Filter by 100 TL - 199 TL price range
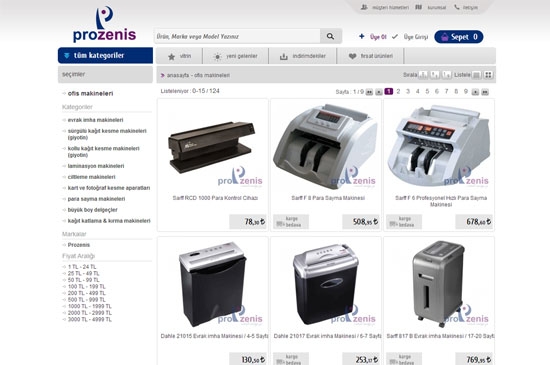The height and width of the screenshot is (365, 550). tap(87, 286)
